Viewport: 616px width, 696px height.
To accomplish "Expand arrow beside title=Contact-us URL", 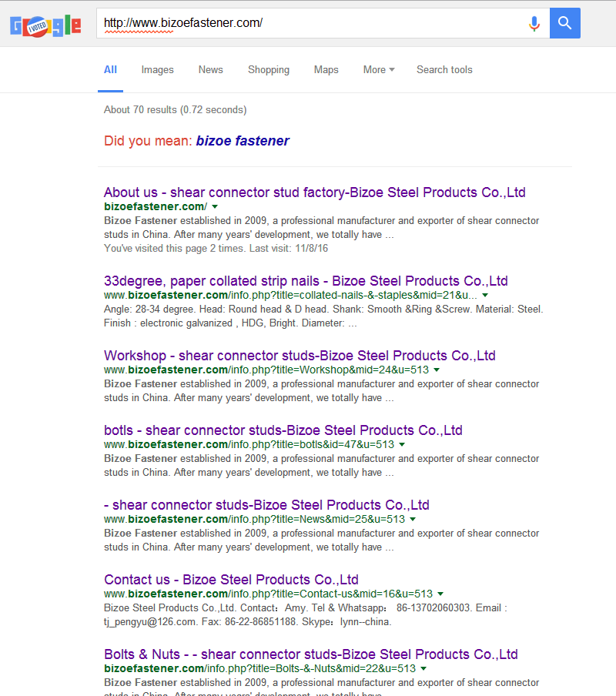I will tap(440, 594).
